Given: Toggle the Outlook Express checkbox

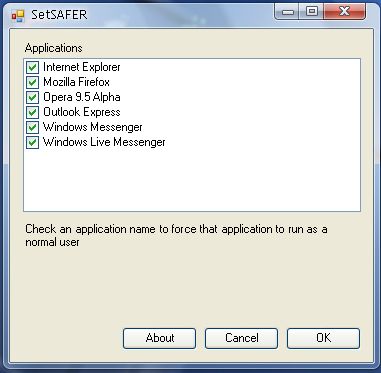Looking at the screenshot, I should pos(32,113).
